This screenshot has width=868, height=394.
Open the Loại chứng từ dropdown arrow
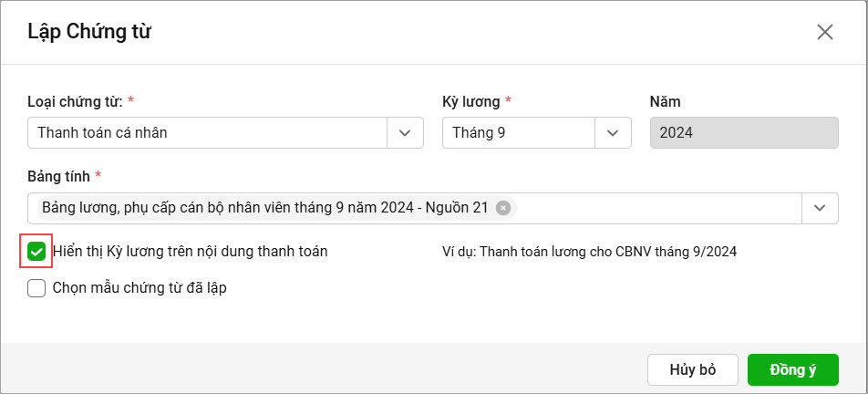tap(405, 133)
